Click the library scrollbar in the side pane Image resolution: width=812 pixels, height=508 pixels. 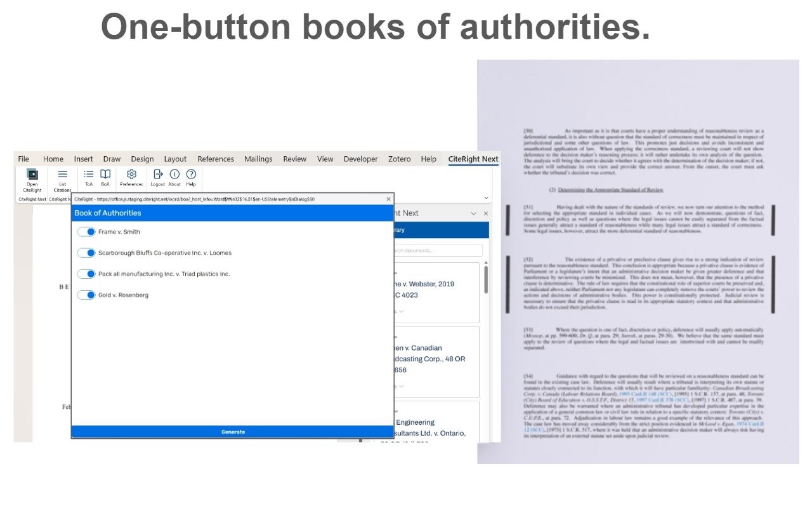pyautogui.click(x=487, y=279)
